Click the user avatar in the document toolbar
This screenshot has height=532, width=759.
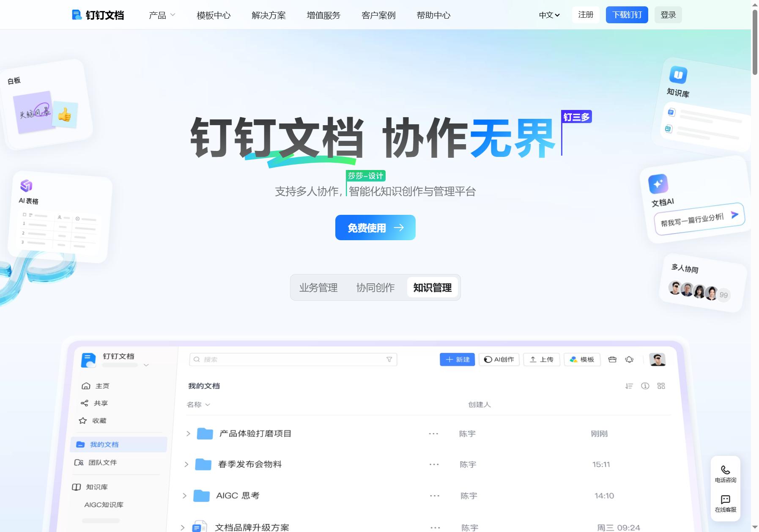coord(658,359)
